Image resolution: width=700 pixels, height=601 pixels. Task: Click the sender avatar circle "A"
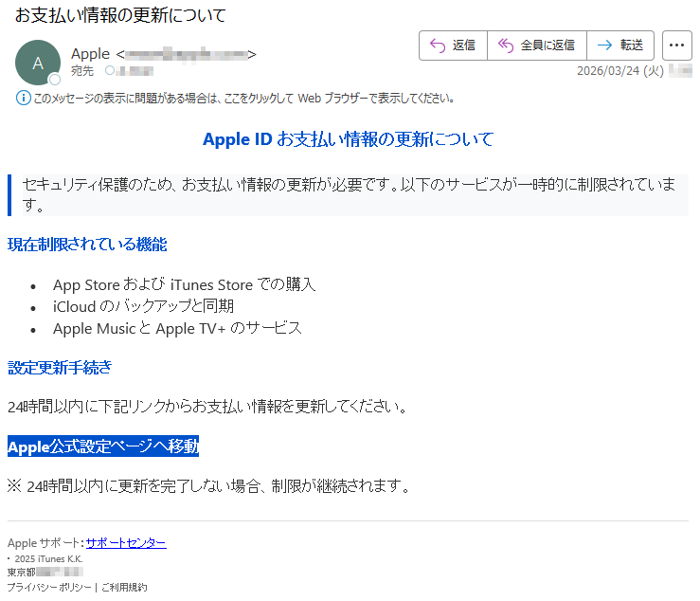pos(38,64)
